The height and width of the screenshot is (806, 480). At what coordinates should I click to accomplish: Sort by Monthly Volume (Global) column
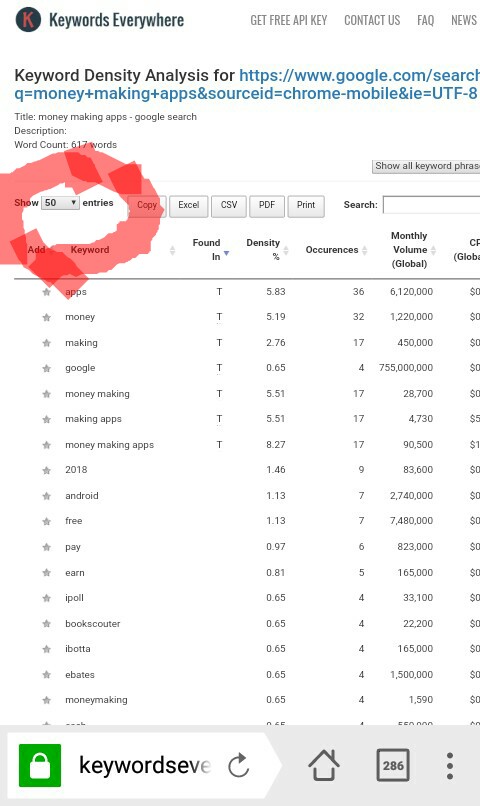[x=412, y=250]
